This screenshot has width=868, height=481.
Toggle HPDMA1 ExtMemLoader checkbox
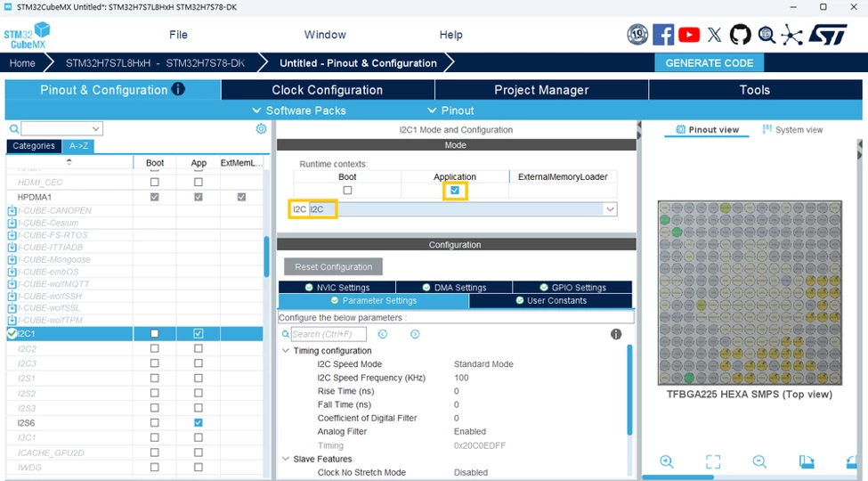coord(241,197)
